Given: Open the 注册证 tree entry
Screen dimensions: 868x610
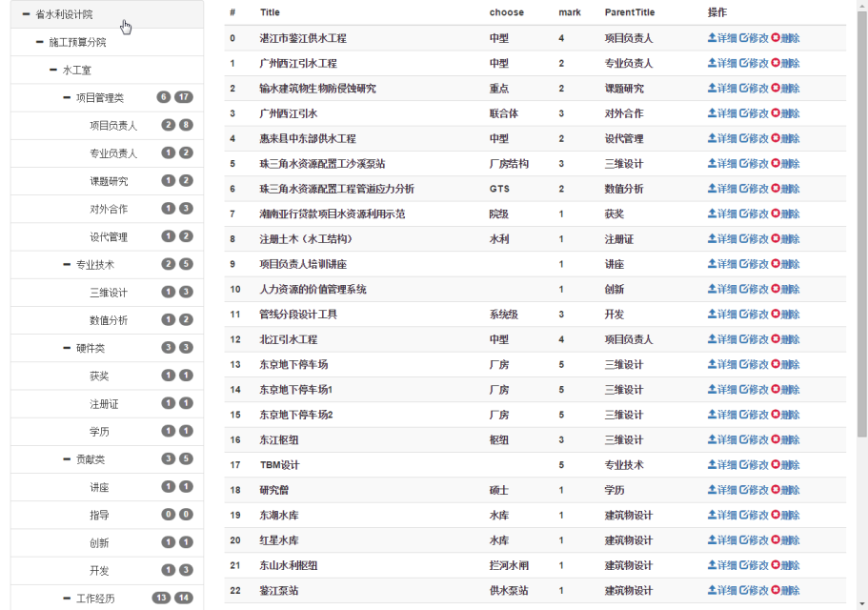Looking at the screenshot, I should point(104,404).
